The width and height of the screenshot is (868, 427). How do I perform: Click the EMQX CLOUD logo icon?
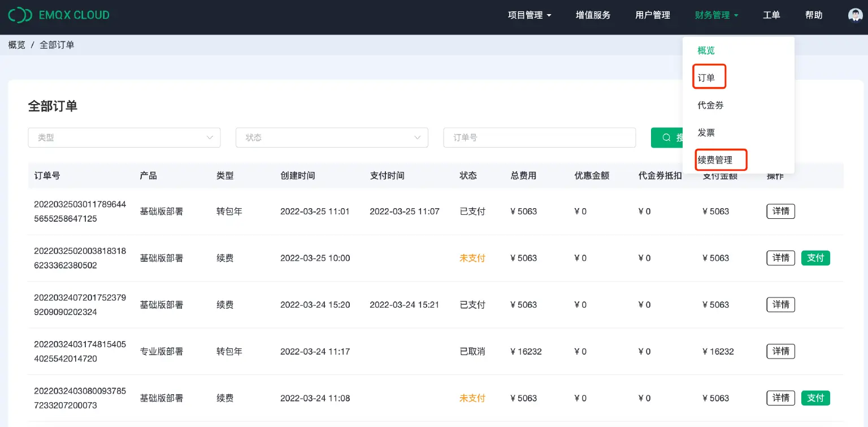pyautogui.click(x=20, y=14)
